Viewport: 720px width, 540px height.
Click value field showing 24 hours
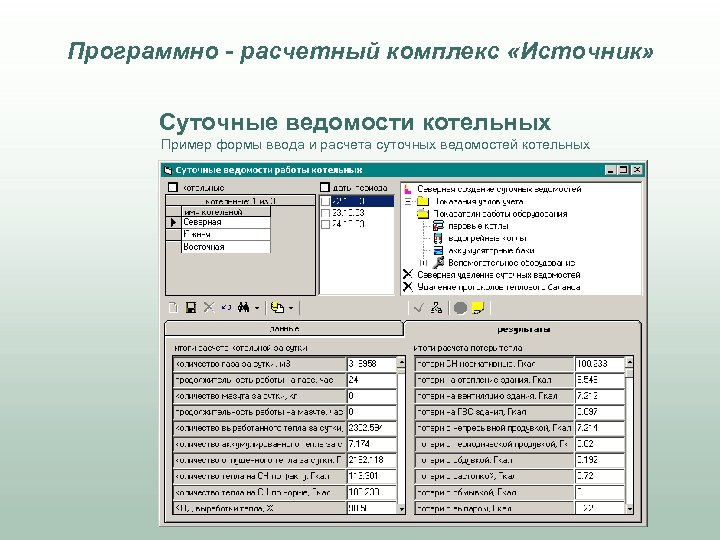(x=371, y=380)
